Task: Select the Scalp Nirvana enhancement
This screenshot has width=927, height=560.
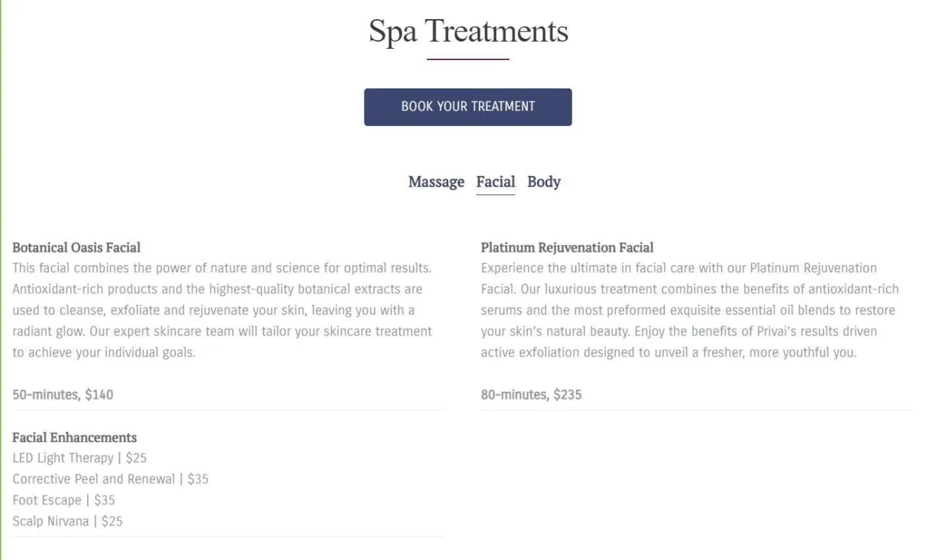Action: [67, 521]
